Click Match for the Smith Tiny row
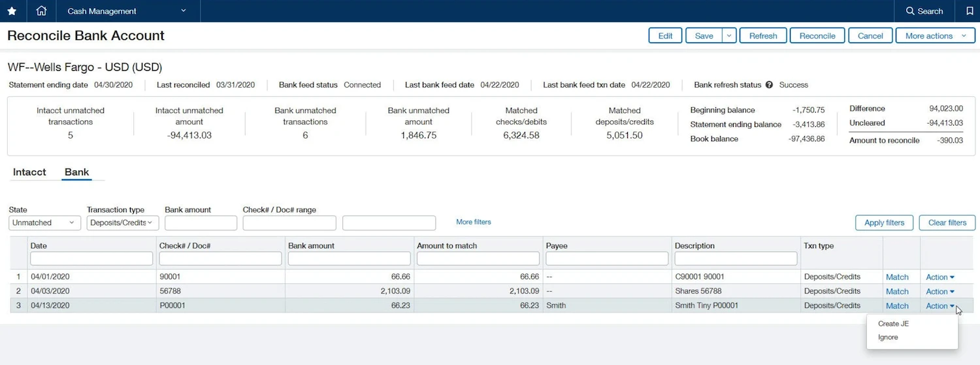The height and width of the screenshot is (365, 980). click(897, 306)
